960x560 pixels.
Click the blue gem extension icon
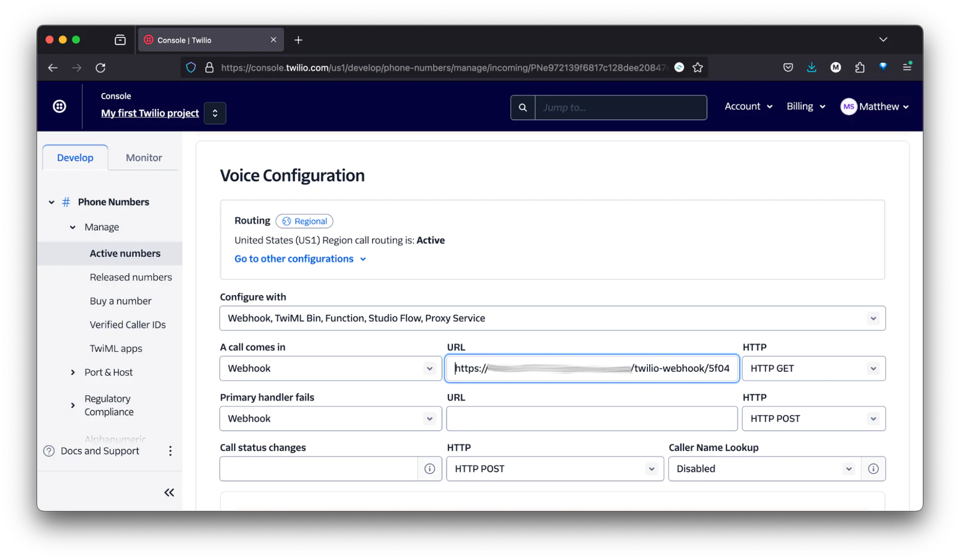883,67
